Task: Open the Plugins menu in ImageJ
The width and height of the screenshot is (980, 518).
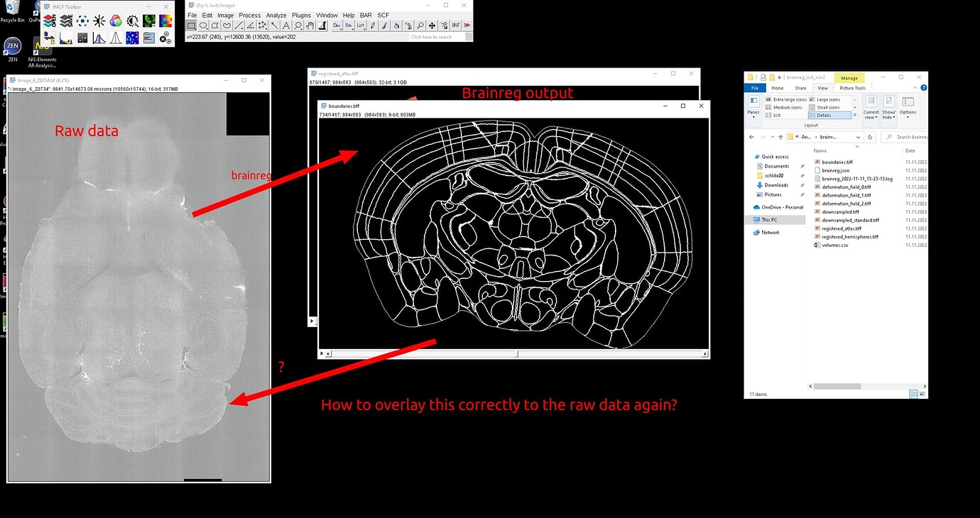Action: [x=301, y=15]
